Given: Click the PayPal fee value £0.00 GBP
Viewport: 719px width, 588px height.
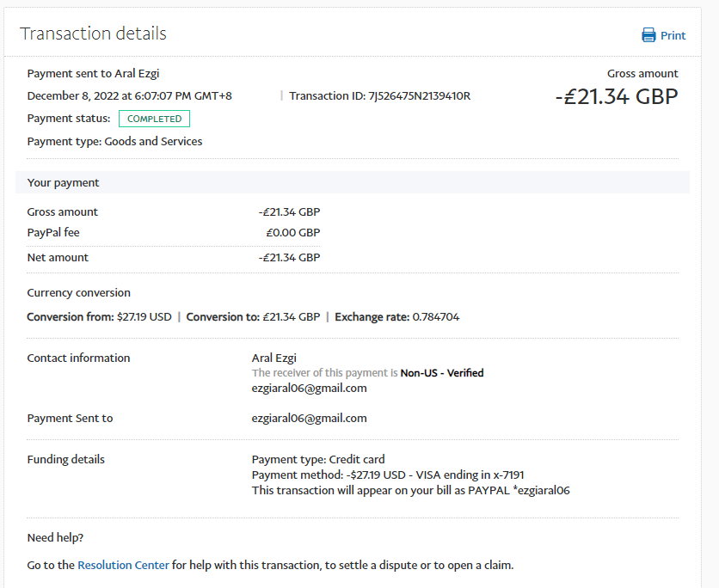Looking at the screenshot, I should (x=292, y=232).
